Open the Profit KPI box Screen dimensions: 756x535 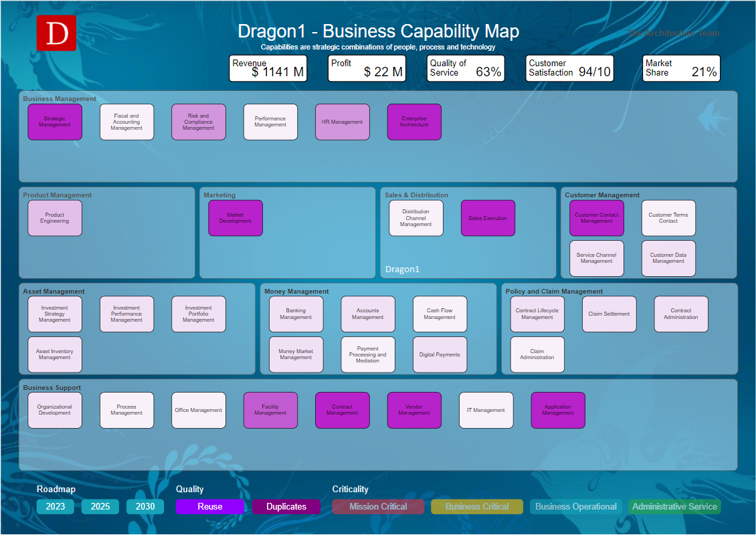[367, 68]
